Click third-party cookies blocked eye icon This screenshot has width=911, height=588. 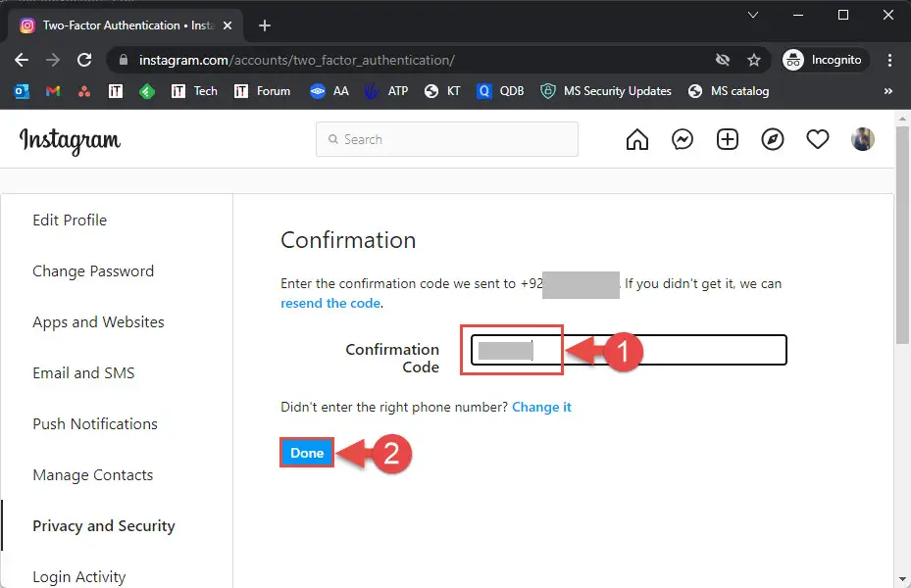tap(722, 60)
